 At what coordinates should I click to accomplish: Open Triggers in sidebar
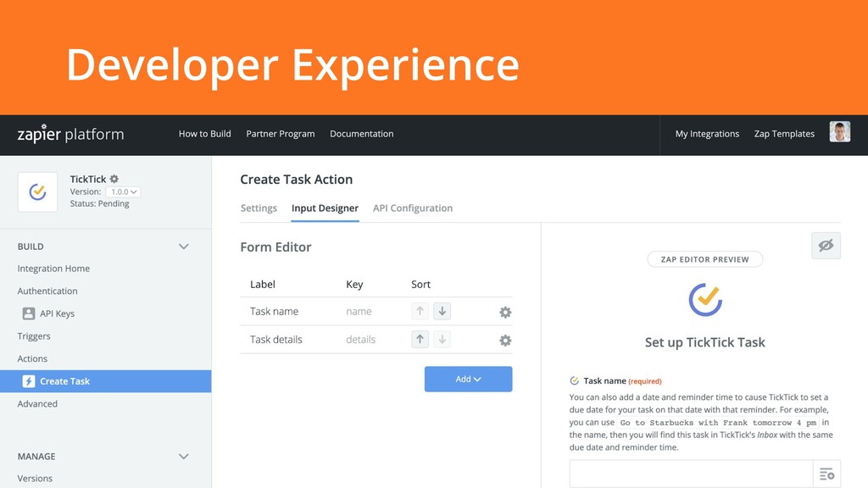(x=34, y=336)
